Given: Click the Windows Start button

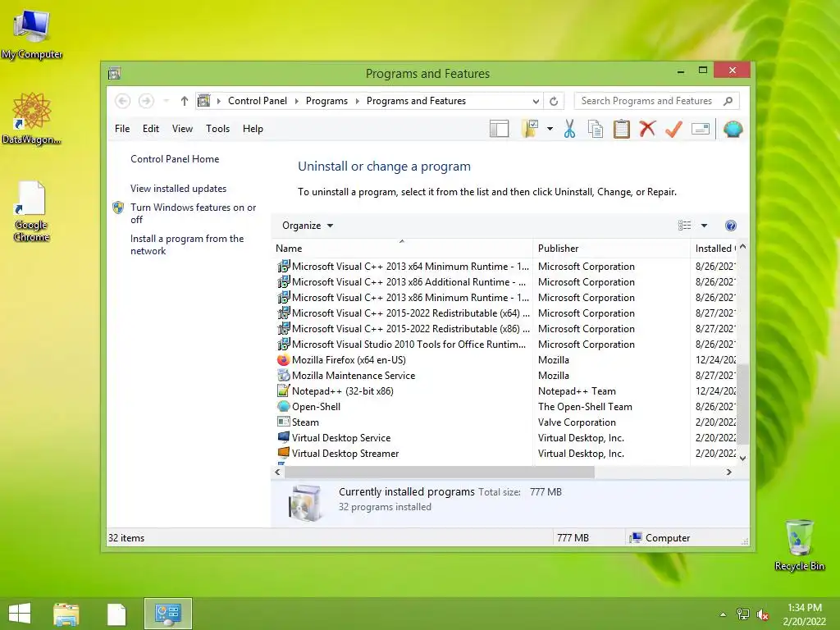Looking at the screenshot, I should coord(20,614).
